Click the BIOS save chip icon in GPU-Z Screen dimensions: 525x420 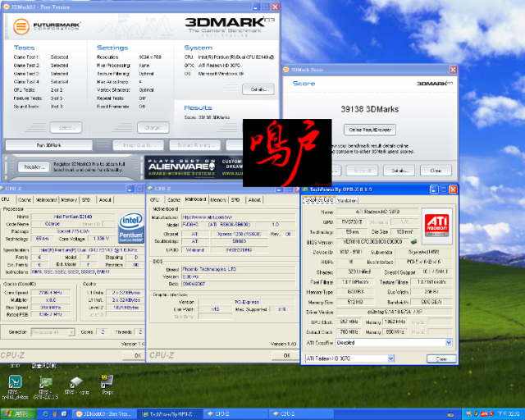pos(413,241)
